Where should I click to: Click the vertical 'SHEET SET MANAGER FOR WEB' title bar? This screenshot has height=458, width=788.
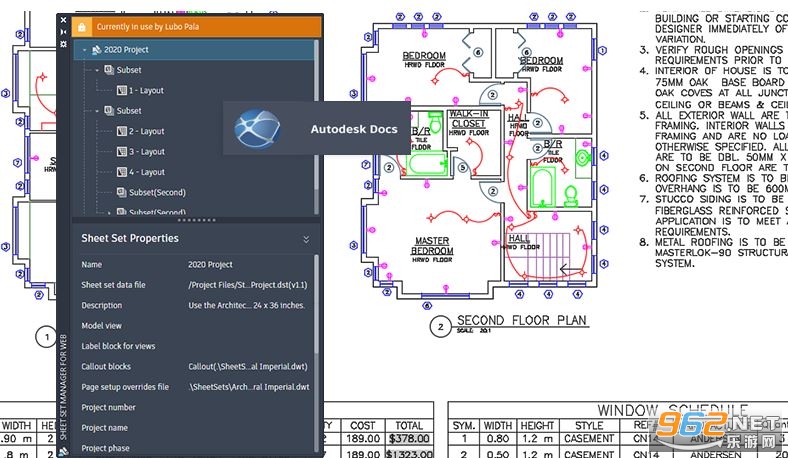(63, 386)
